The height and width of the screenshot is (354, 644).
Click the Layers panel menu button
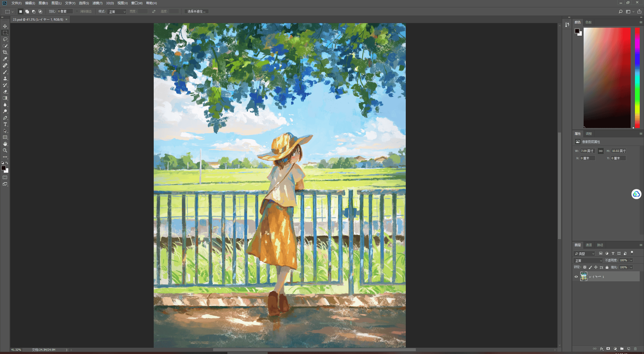click(x=641, y=245)
